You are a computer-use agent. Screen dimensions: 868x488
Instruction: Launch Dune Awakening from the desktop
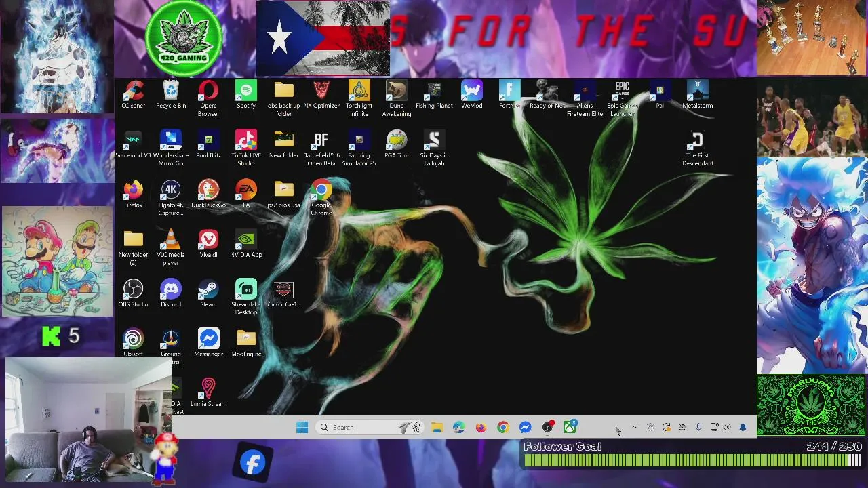click(397, 98)
